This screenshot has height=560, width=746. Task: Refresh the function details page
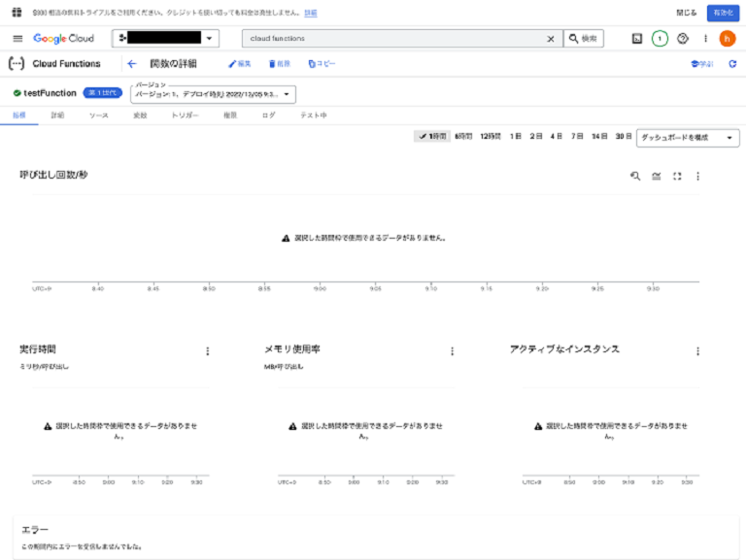[732, 64]
